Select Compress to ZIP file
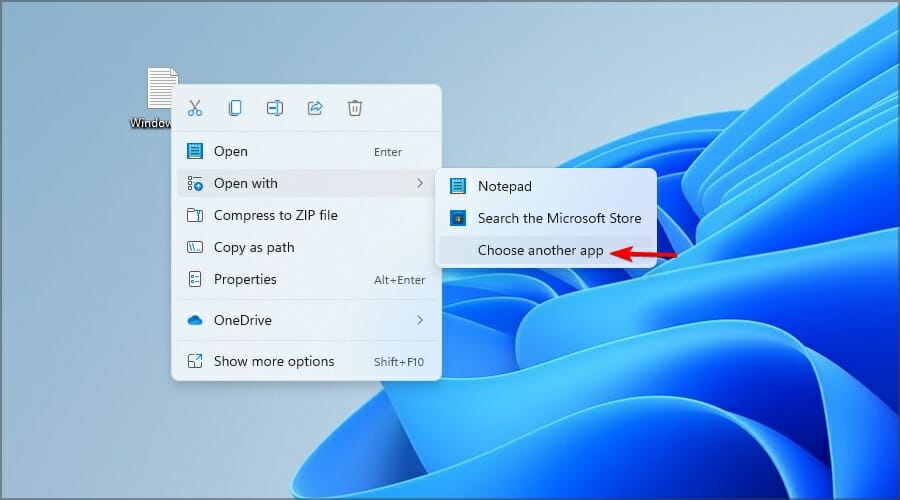The width and height of the screenshot is (900, 500). [307, 215]
